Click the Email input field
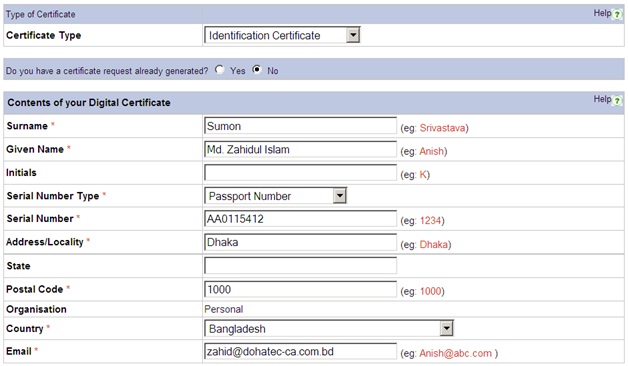This screenshot has width=628, height=366. (300, 352)
